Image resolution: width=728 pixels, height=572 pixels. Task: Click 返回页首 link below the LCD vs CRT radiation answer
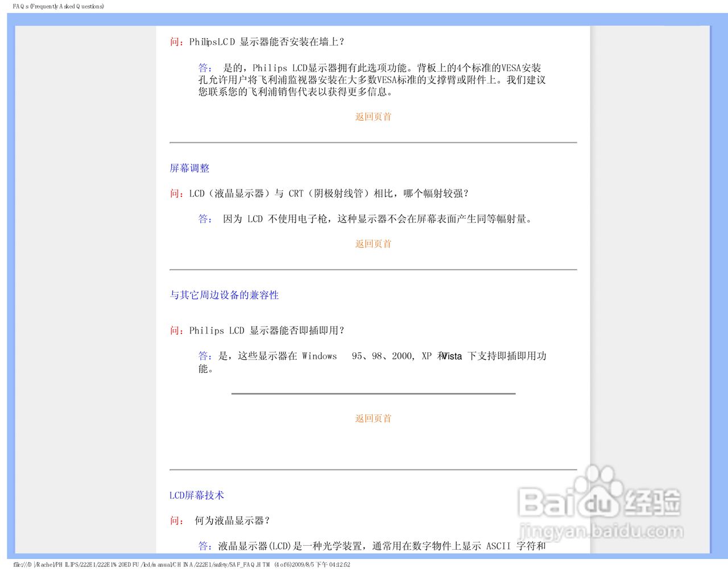point(373,244)
